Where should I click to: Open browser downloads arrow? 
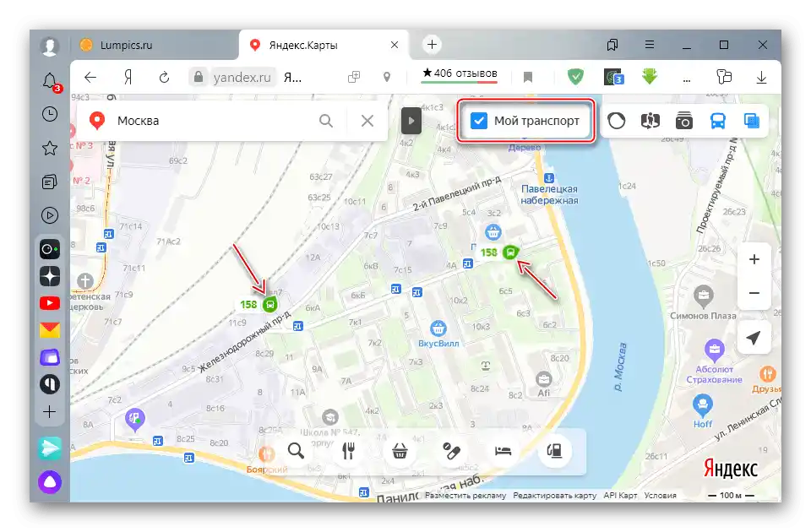761,78
